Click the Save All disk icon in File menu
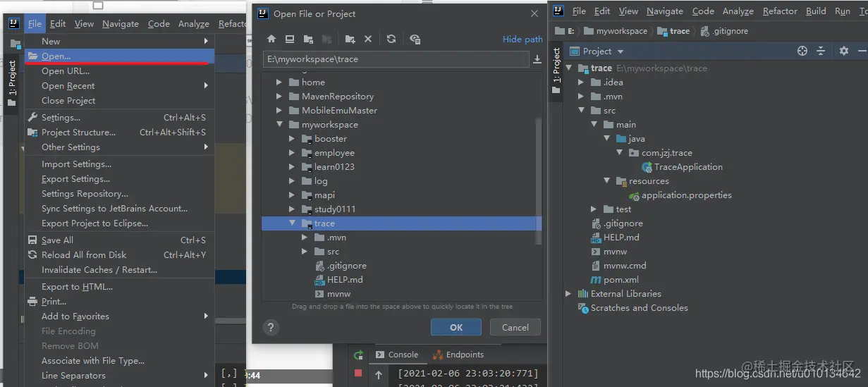The image size is (868, 387). (32, 240)
